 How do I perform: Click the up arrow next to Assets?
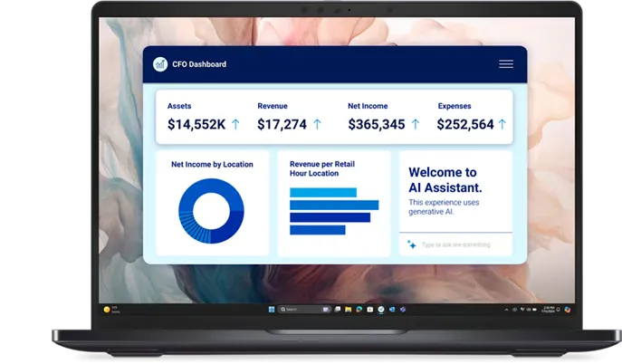[235, 124]
